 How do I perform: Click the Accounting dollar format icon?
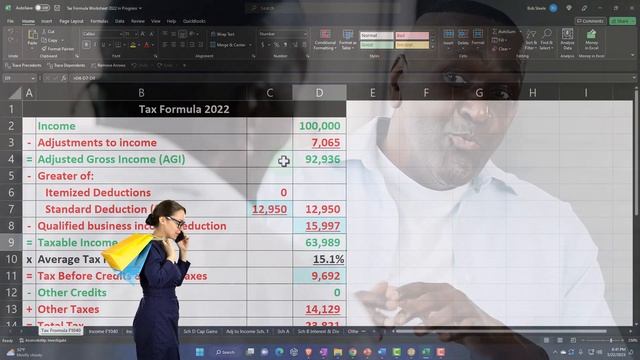(x=263, y=44)
